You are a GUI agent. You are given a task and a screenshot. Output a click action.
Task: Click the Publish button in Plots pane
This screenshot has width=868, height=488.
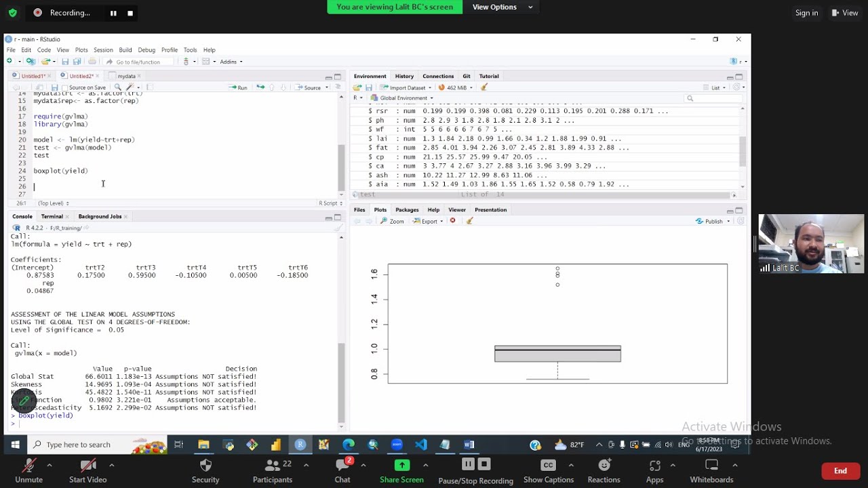pos(709,221)
